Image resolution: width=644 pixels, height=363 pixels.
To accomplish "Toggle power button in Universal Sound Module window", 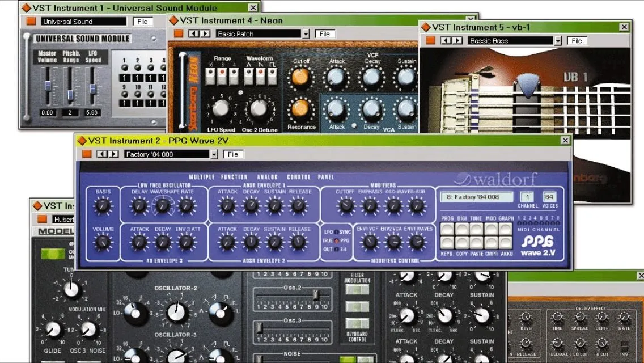I will click(x=31, y=21).
